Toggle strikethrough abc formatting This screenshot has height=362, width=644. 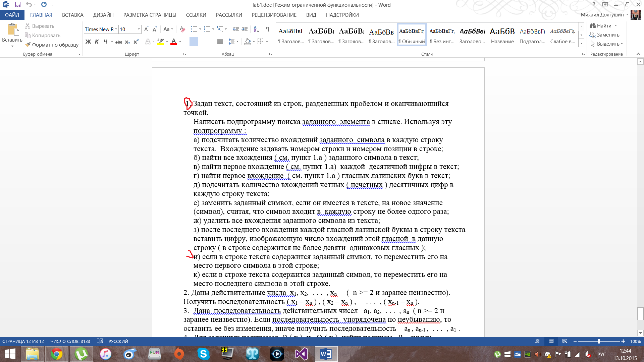pyautogui.click(x=118, y=42)
